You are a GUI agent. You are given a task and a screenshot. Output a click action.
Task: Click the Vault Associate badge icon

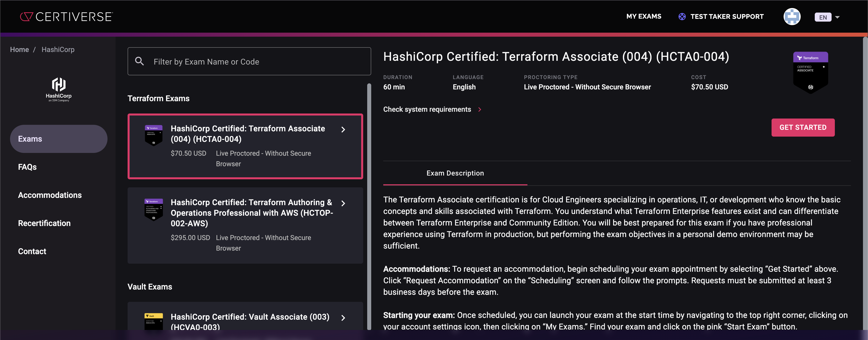[153, 321]
